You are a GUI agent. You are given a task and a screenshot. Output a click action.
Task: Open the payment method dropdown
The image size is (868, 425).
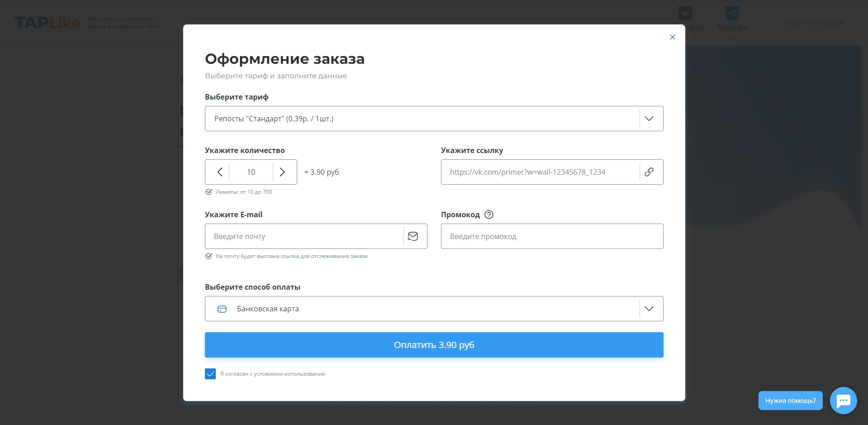[434, 309]
